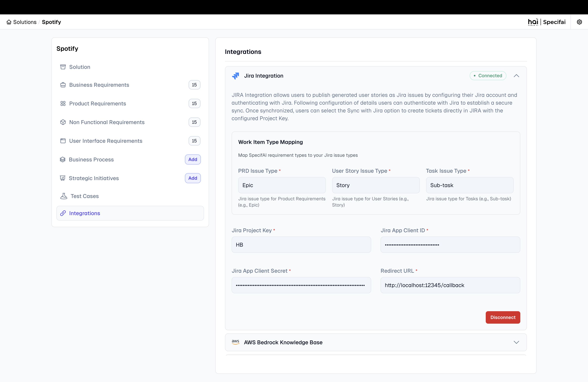
Task: Add a Strategic Initiative
Action: pos(193,178)
